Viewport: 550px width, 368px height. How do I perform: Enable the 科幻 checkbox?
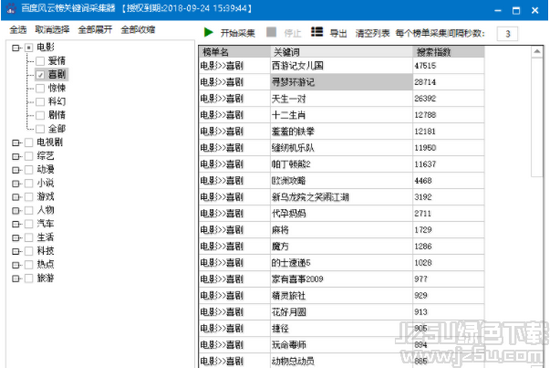pyautogui.click(x=40, y=102)
